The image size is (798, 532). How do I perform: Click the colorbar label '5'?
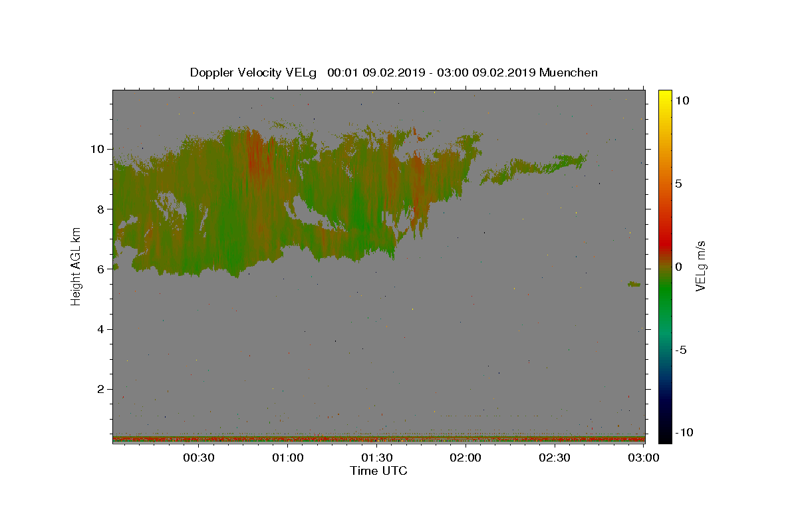click(x=679, y=184)
